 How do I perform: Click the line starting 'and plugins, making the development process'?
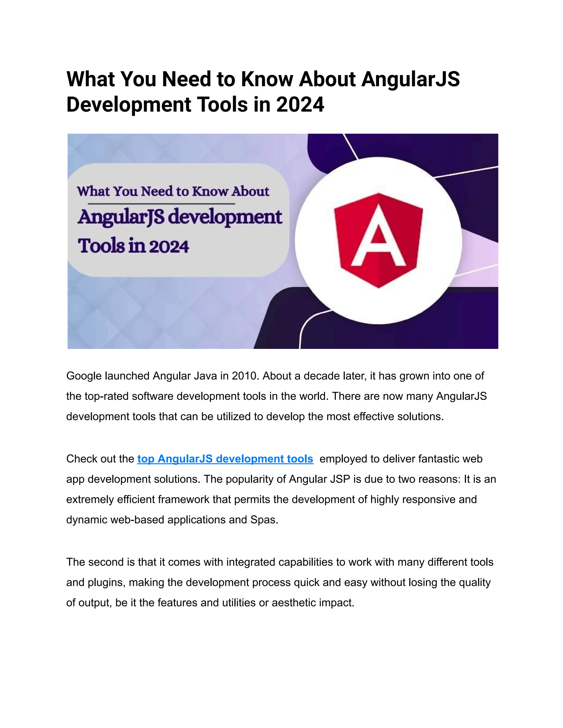point(278,582)
